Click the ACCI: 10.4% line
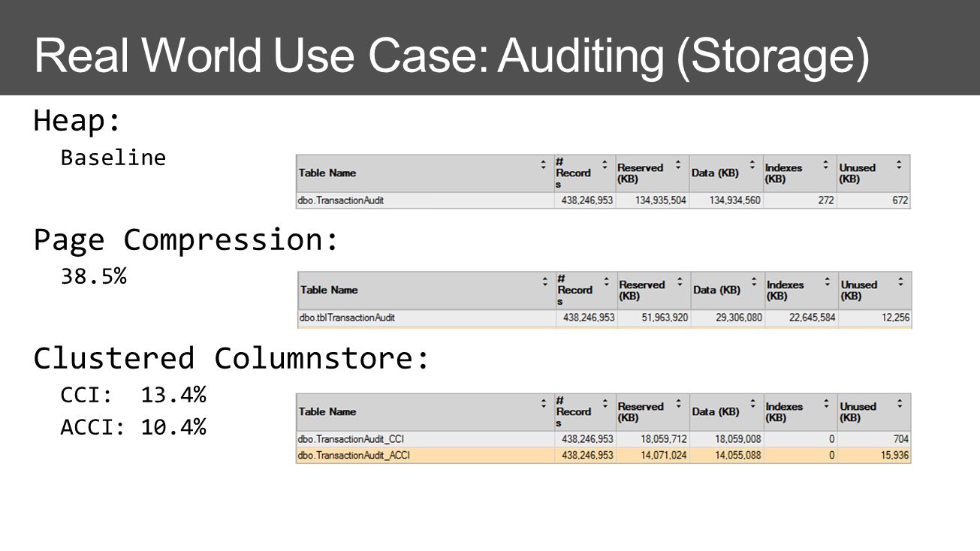Viewport: 980px width, 551px height. 134,427
